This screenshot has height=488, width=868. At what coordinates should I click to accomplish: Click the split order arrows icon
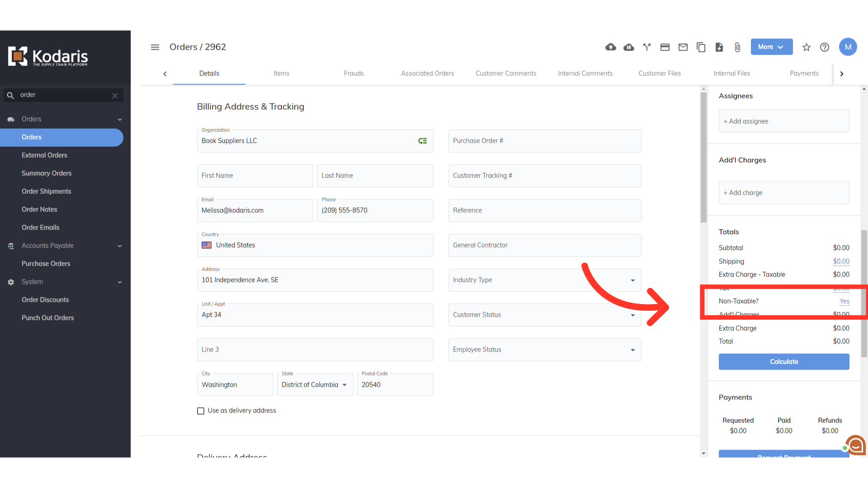click(x=647, y=47)
